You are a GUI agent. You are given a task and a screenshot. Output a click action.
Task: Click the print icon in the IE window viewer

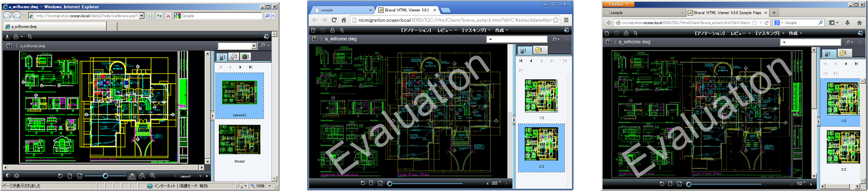[16, 36]
